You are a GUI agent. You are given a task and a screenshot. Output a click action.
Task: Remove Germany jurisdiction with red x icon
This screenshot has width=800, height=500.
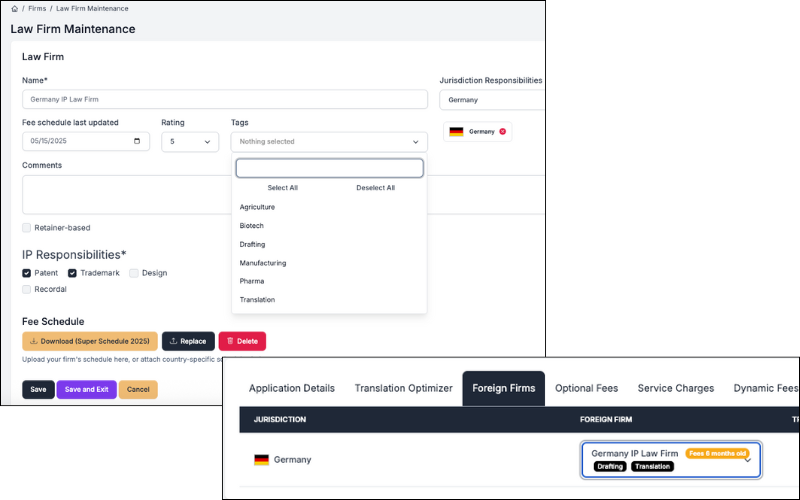tap(502, 132)
